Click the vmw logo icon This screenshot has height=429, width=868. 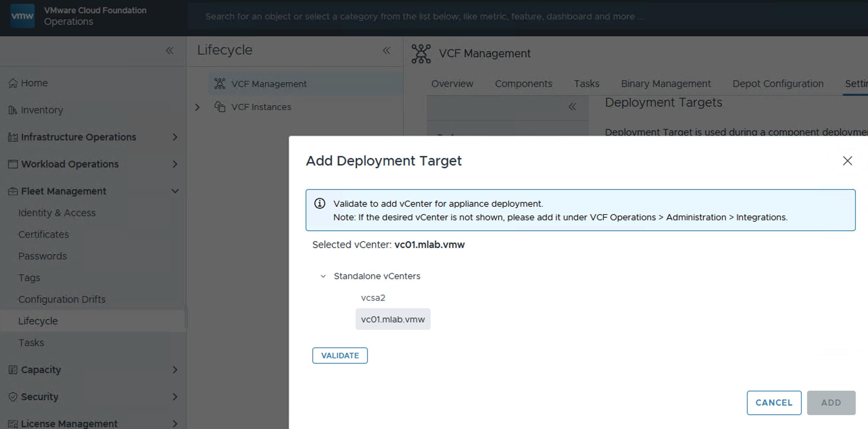(22, 16)
